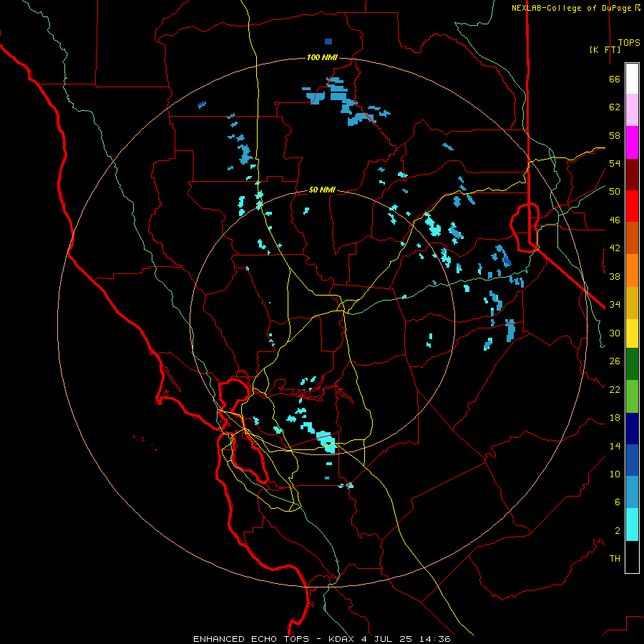Click the light pink legend swatch

[x=632, y=110]
